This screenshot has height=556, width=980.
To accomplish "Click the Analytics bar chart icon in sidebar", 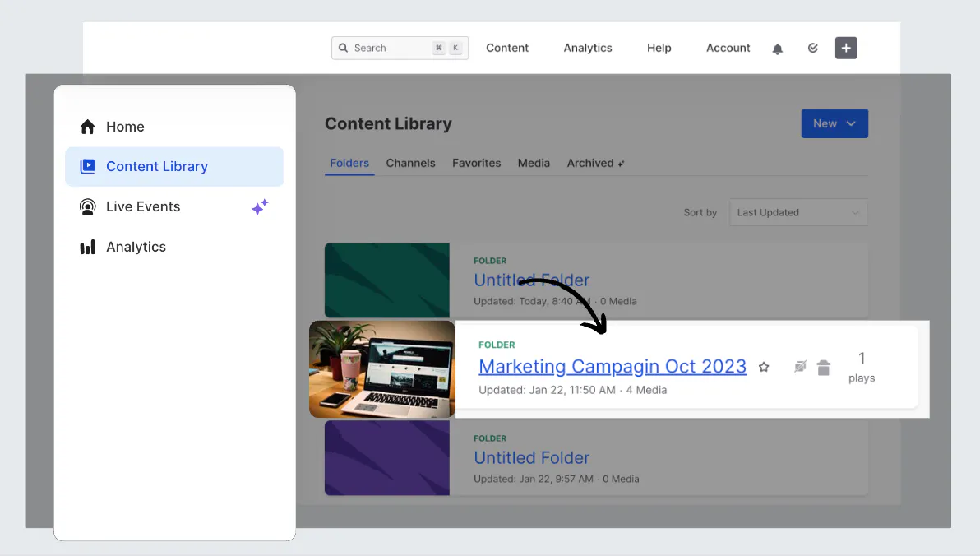I will click(x=87, y=247).
